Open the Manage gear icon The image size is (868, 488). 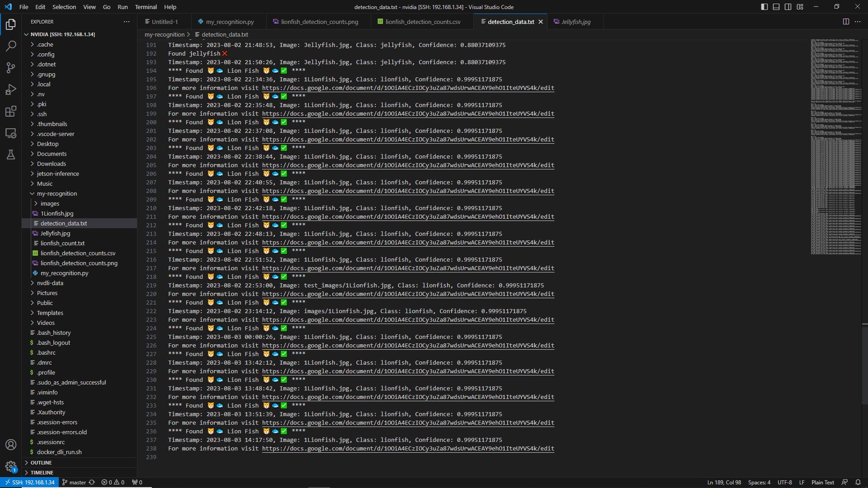(x=11, y=466)
